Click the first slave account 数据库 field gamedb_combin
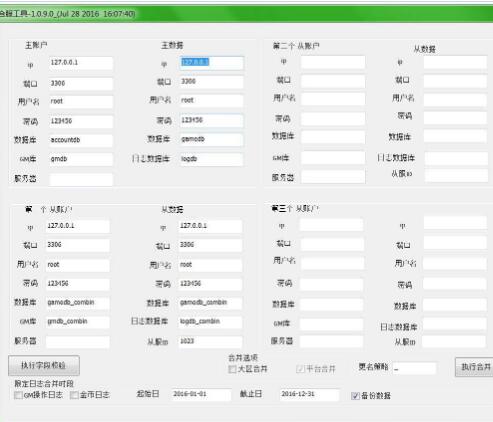This screenshot has width=493, height=422. pos(78,303)
